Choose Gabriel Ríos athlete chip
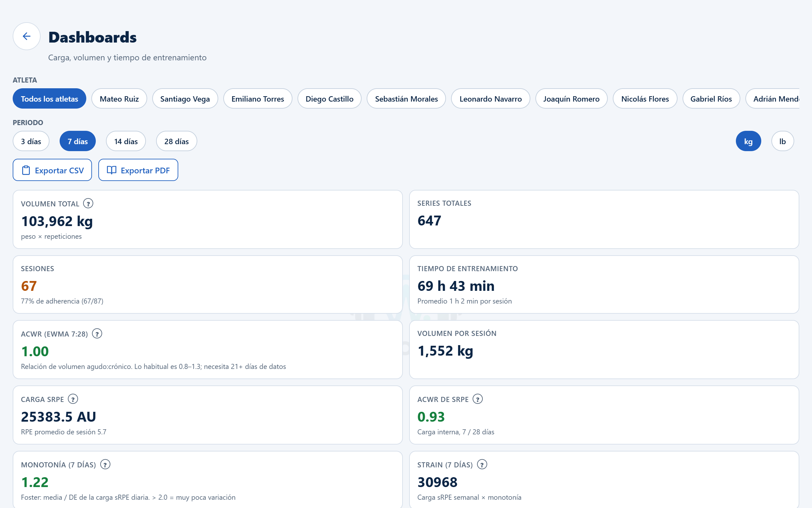812x508 pixels. click(711, 99)
